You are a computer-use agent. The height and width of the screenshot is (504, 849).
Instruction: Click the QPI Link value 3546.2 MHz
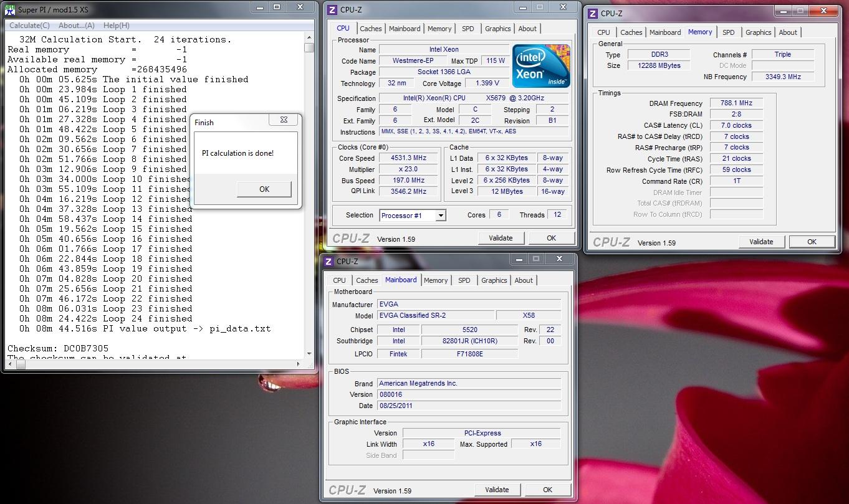pos(408,192)
